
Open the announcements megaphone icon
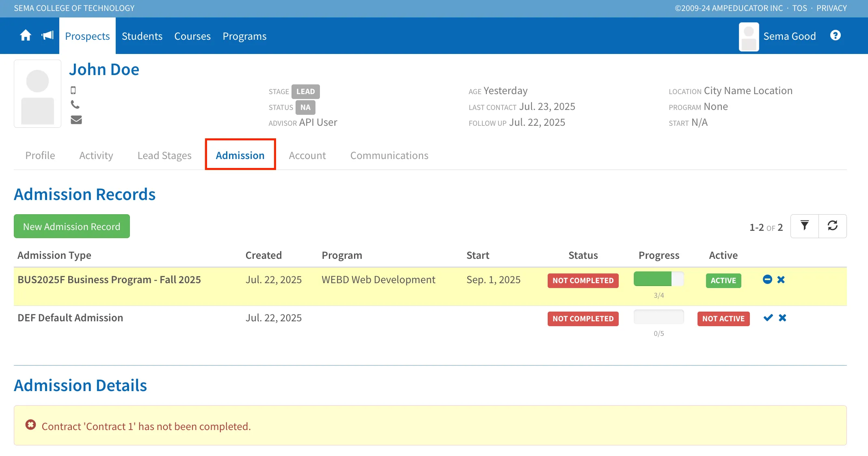pyautogui.click(x=48, y=36)
